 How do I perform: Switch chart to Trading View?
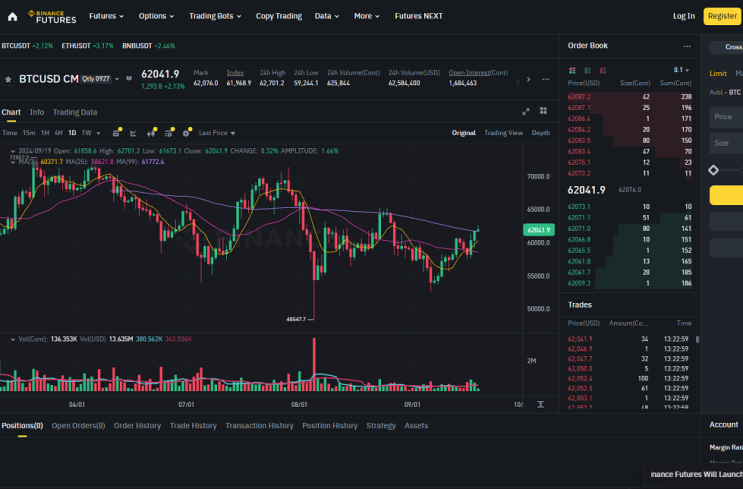click(503, 133)
